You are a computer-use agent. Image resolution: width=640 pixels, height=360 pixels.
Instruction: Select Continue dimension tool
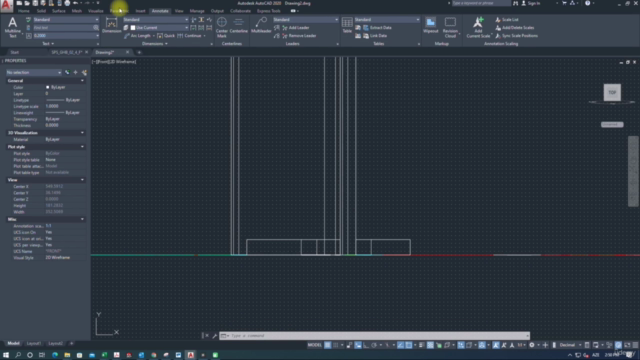pos(189,36)
